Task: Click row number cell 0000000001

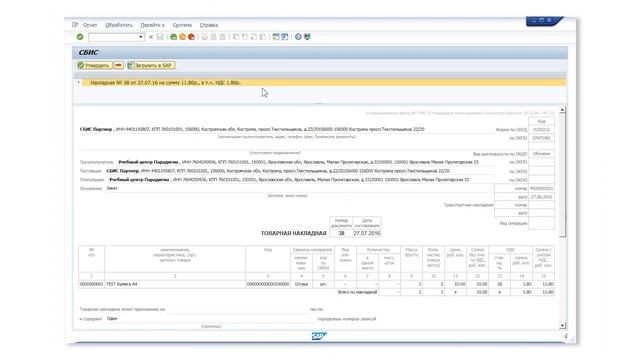Action: click(x=91, y=284)
